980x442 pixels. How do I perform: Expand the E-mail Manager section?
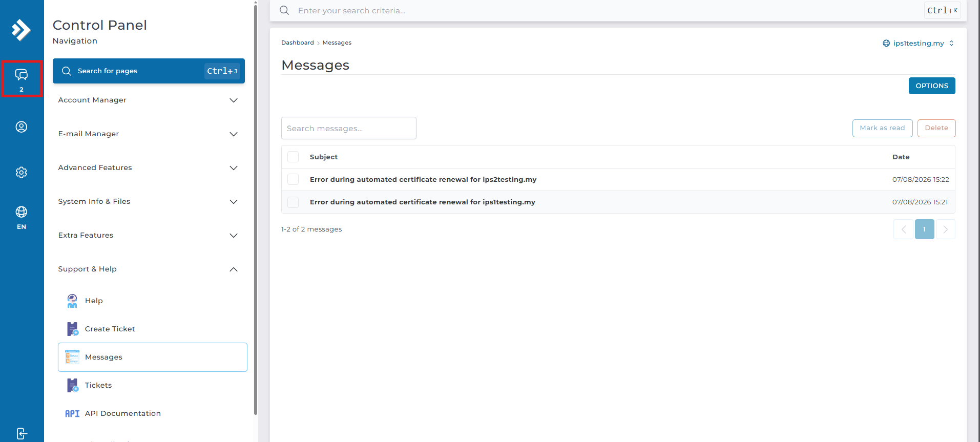point(149,134)
